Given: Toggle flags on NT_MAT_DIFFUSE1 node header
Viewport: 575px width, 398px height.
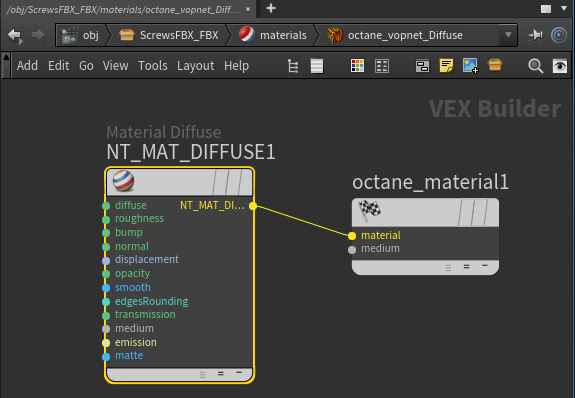Looking at the screenshot, I should click(228, 182).
